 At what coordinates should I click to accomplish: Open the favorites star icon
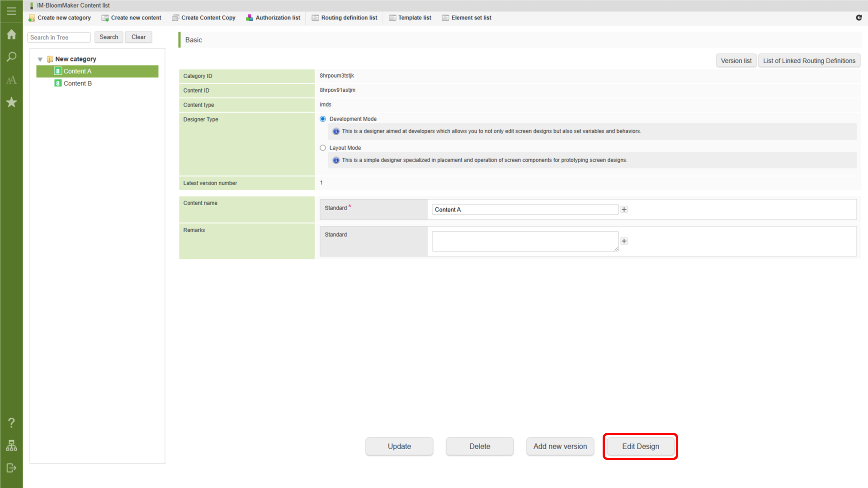tap(11, 102)
